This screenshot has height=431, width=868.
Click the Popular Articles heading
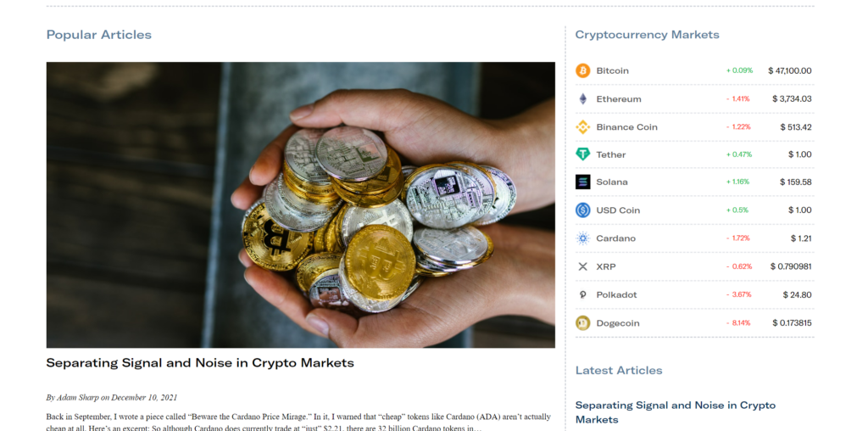coord(99,34)
